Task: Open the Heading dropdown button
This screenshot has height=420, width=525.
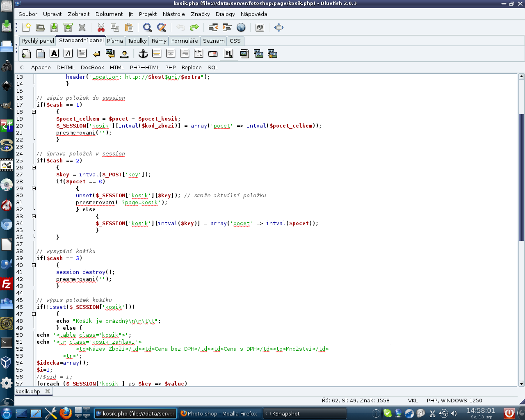Action: point(228,54)
